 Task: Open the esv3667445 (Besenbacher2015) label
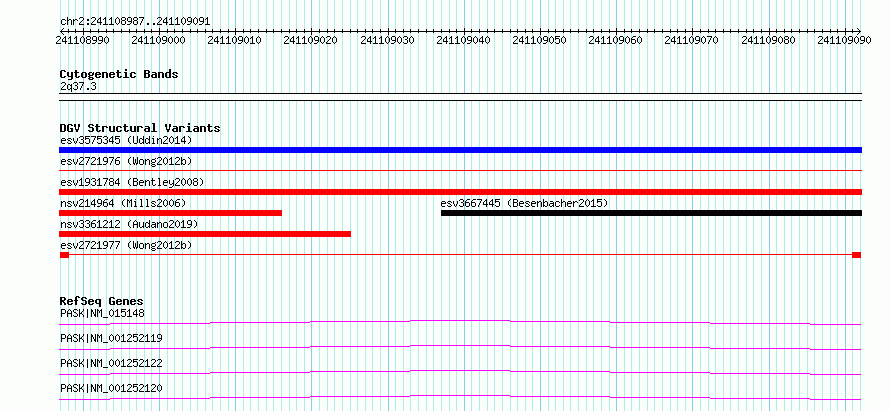[x=524, y=203]
